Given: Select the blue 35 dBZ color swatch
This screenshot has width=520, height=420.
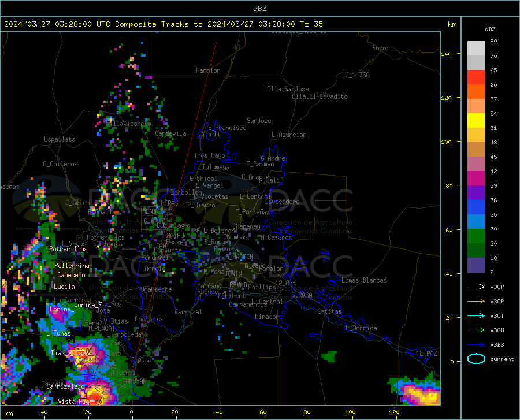Looking at the screenshot, I should 476,207.
